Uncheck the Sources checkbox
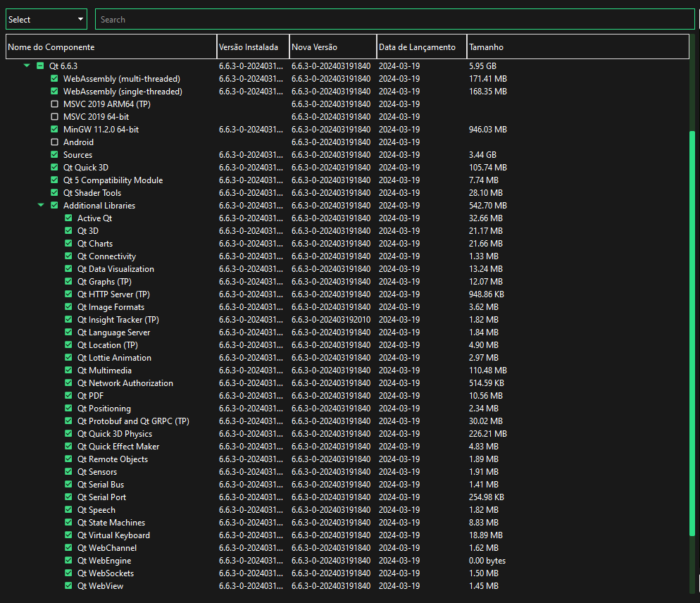 pos(54,154)
